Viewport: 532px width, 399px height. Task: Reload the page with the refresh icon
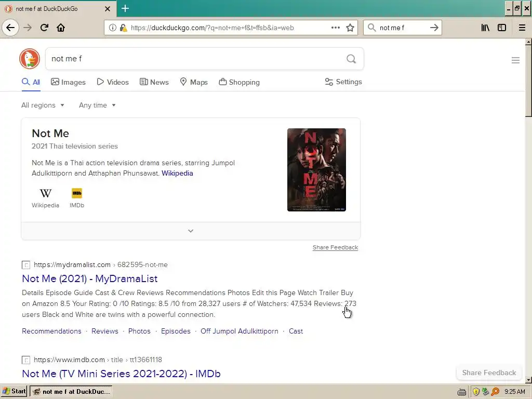pyautogui.click(x=44, y=28)
